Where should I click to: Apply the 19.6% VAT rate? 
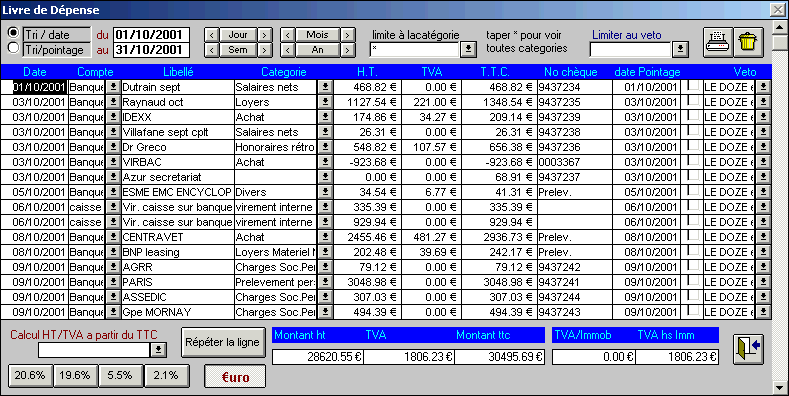pos(75,375)
